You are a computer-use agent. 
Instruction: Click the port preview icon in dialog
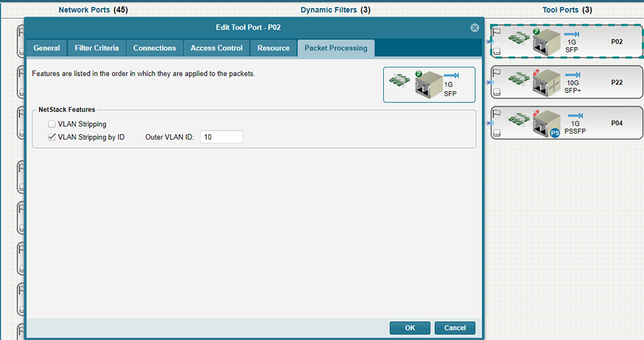[x=429, y=85]
